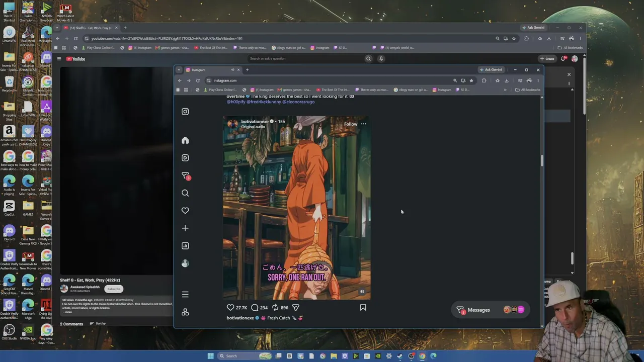Click the YouTube Create button
This screenshot has width=644, height=362.
point(547,59)
